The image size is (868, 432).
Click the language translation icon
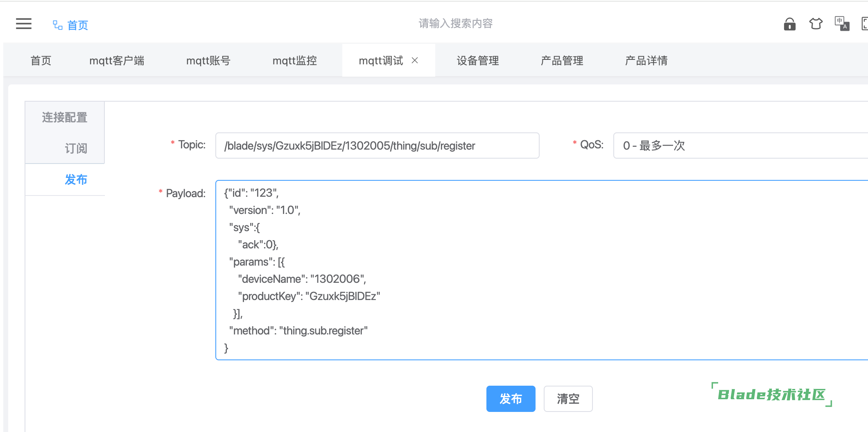[842, 24]
